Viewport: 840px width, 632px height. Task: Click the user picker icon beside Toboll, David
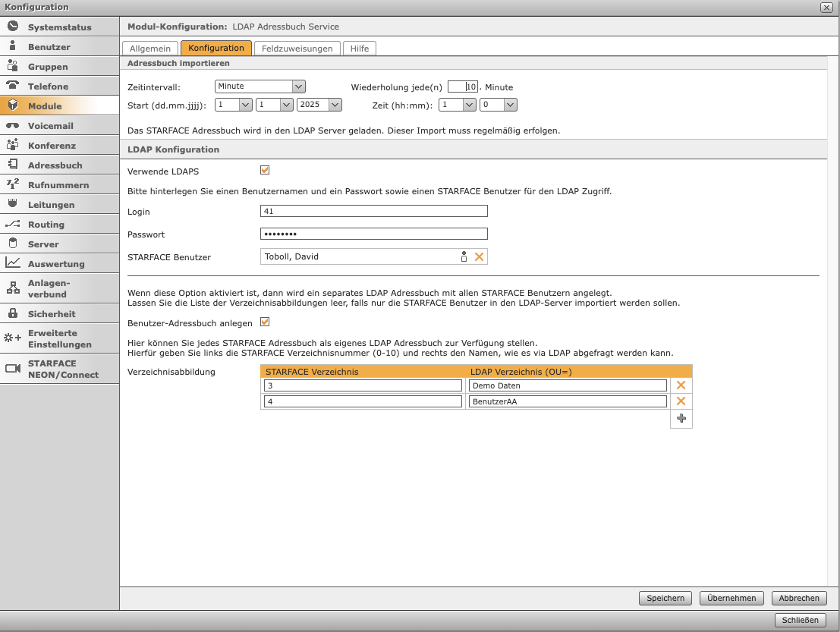point(464,257)
